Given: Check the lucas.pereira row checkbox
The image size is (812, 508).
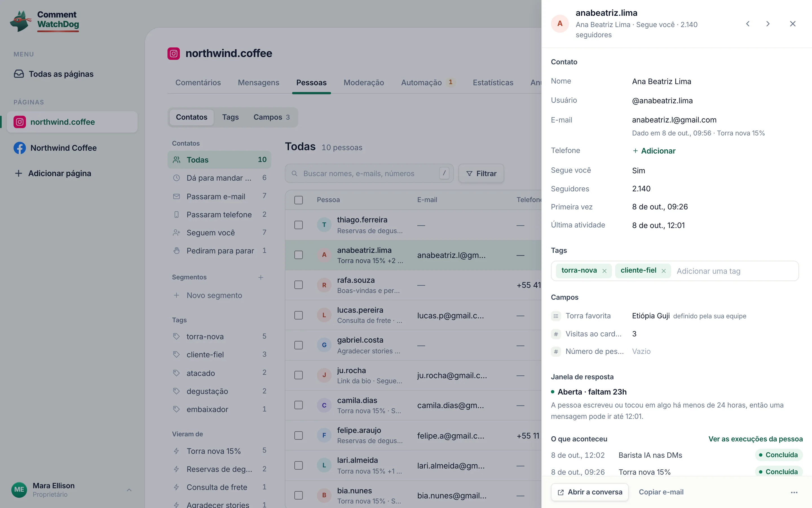Looking at the screenshot, I should pyautogui.click(x=298, y=315).
